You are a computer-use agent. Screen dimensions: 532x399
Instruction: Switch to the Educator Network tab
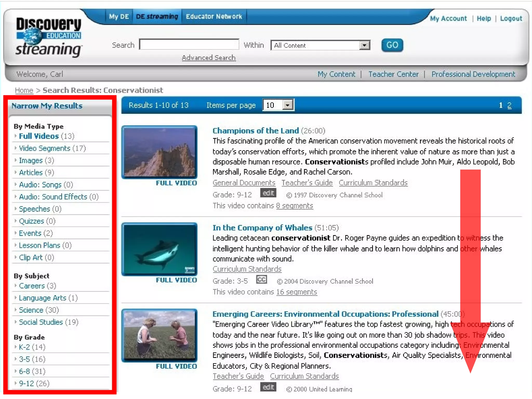click(x=214, y=16)
